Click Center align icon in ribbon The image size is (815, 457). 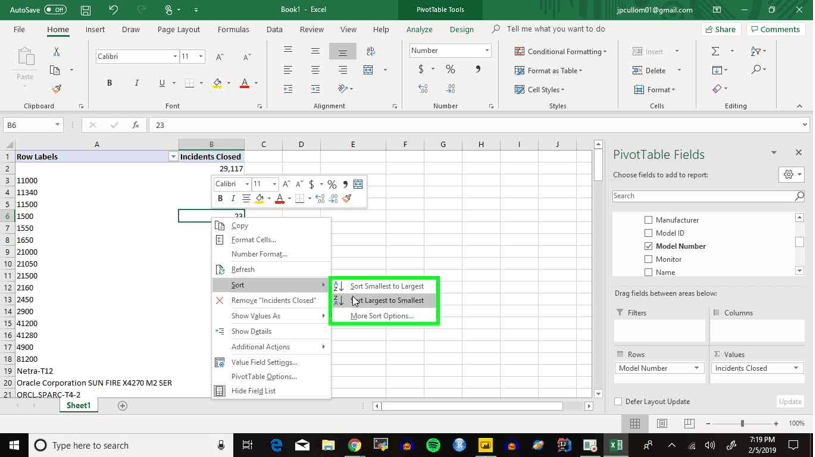point(315,70)
